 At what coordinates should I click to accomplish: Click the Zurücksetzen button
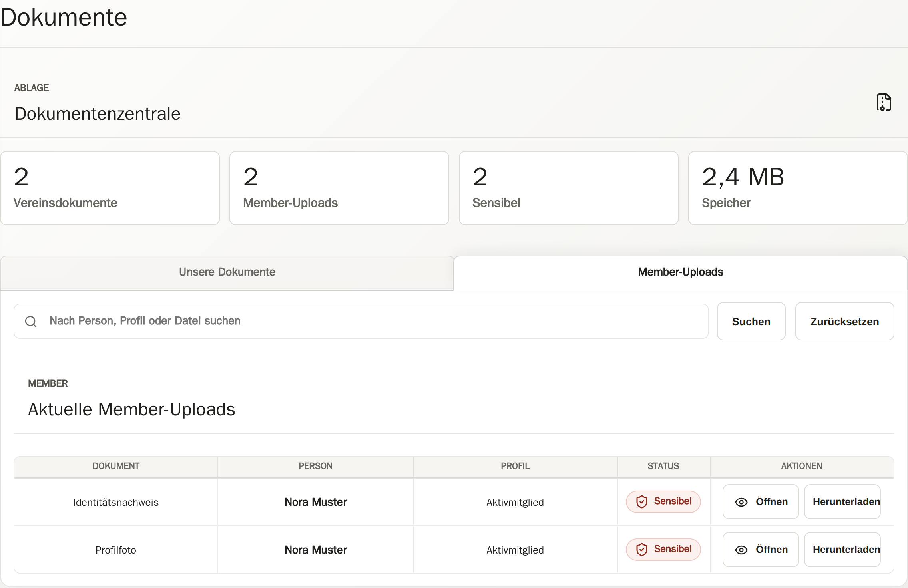(844, 321)
